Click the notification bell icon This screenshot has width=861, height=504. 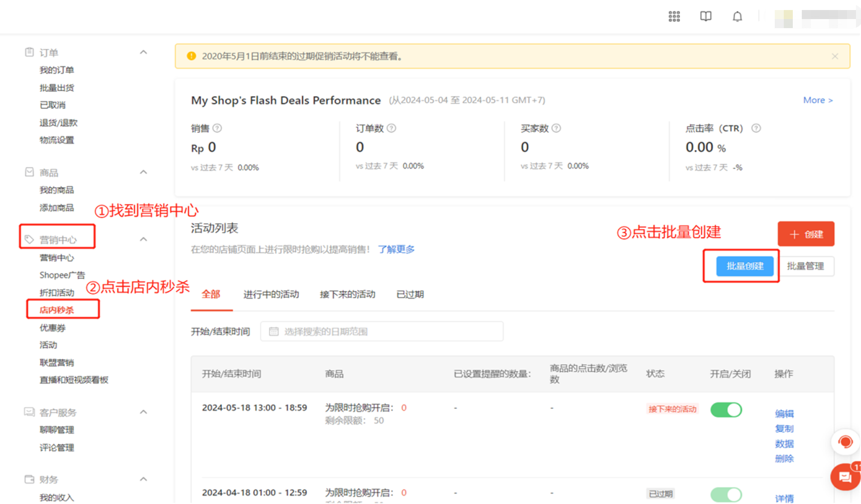tap(737, 16)
